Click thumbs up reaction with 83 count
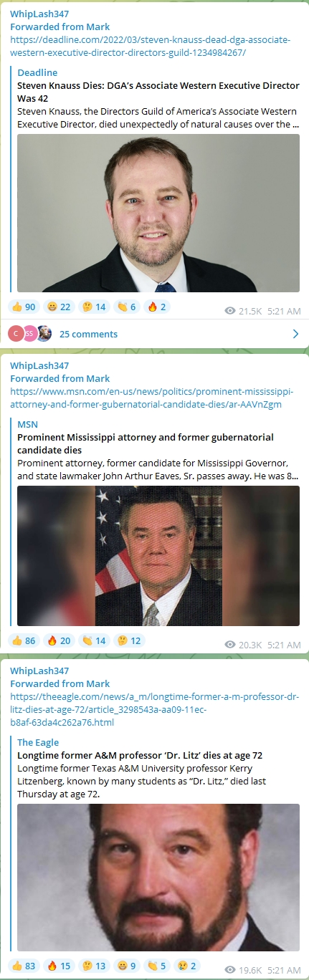Image resolution: width=309 pixels, height=980 pixels. point(24,966)
